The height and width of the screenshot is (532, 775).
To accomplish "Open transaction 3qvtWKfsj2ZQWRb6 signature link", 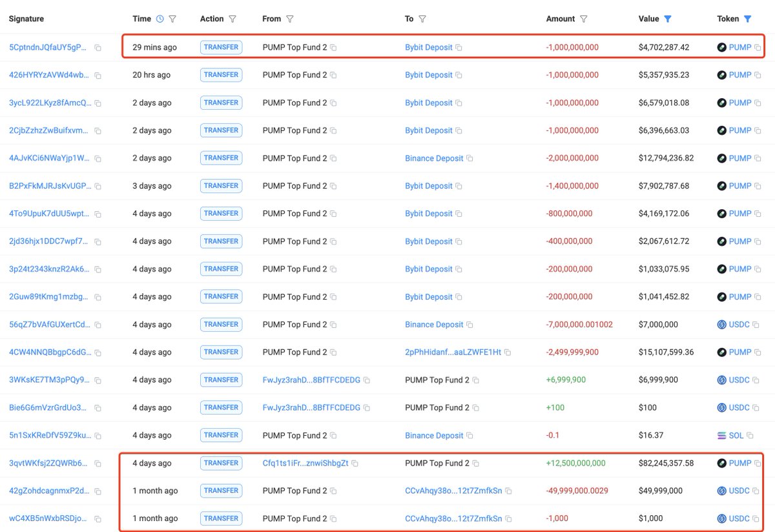I will (49, 463).
